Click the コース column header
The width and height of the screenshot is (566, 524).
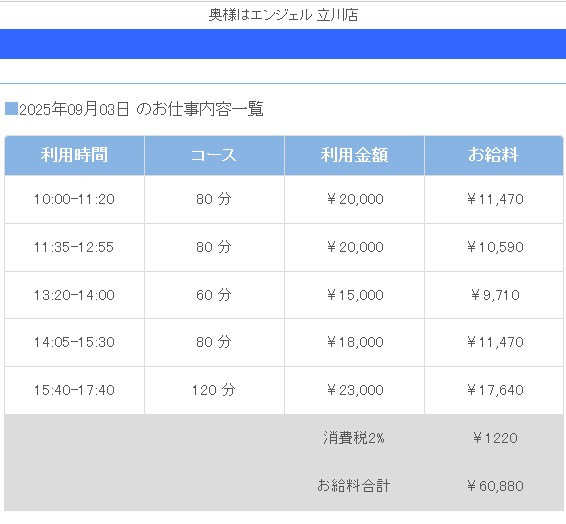[x=214, y=156]
